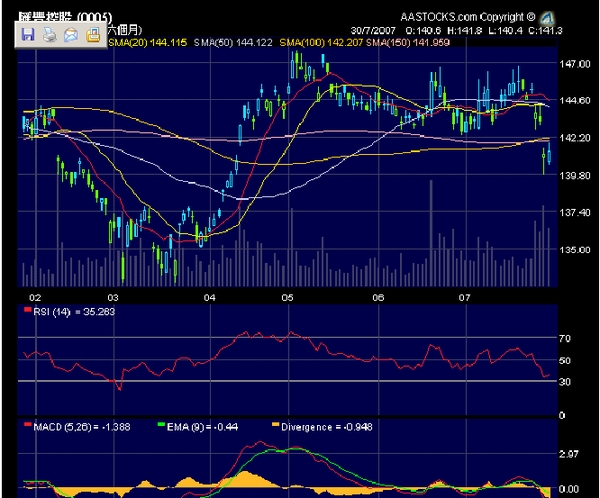600x498 pixels.
Task: Click the RSI 30 level label
Action: (565, 382)
